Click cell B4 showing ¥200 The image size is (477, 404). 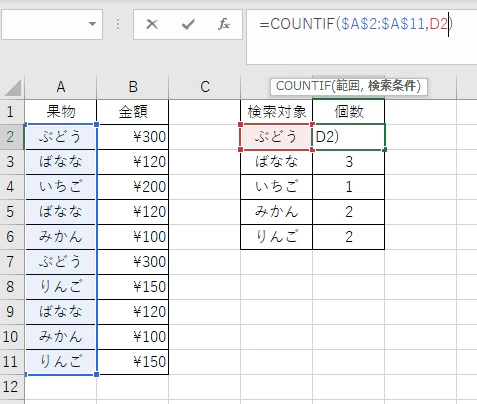pyautogui.click(x=133, y=187)
